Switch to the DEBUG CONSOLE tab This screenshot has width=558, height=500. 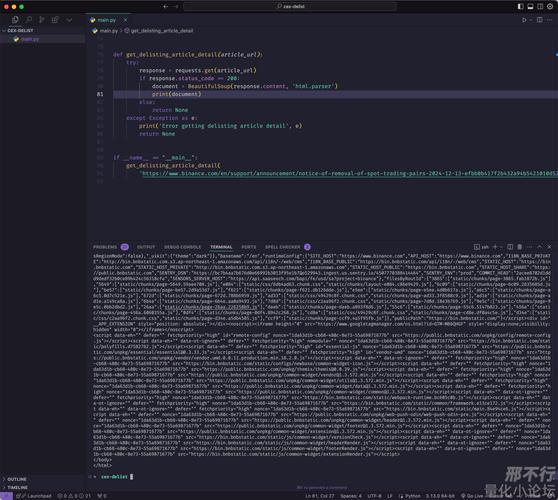[183, 247]
